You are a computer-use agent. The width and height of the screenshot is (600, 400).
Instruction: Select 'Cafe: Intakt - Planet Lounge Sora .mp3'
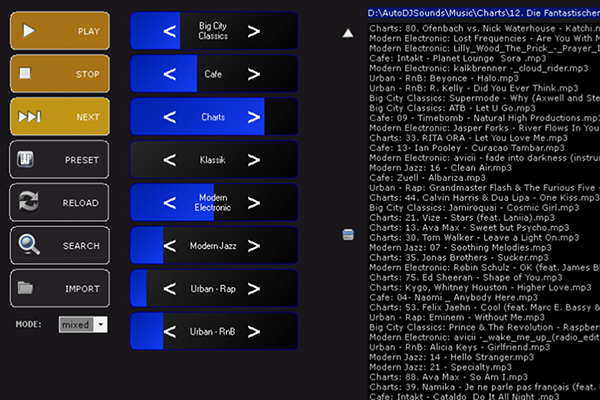click(458, 58)
